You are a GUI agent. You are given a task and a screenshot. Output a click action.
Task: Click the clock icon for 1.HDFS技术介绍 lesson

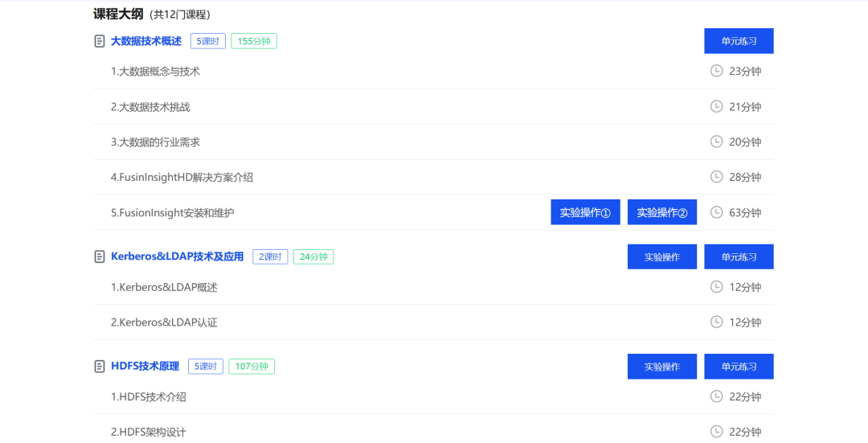click(x=716, y=396)
